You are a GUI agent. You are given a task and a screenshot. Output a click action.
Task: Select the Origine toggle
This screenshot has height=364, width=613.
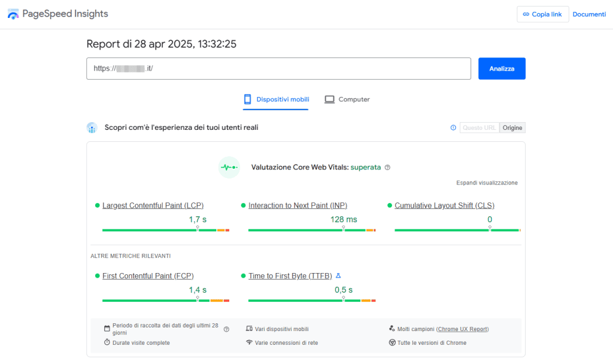(x=512, y=128)
